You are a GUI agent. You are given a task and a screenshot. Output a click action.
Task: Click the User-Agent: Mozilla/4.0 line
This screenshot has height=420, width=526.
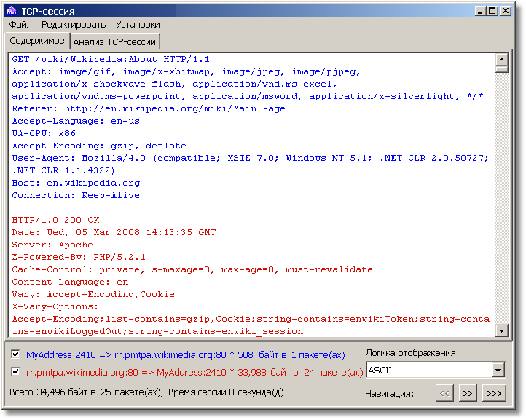(x=251, y=158)
